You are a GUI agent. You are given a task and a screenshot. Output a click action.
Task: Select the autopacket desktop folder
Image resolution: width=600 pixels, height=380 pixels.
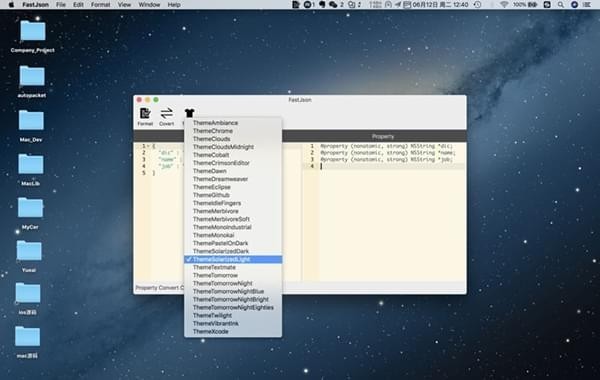(32, 81)
